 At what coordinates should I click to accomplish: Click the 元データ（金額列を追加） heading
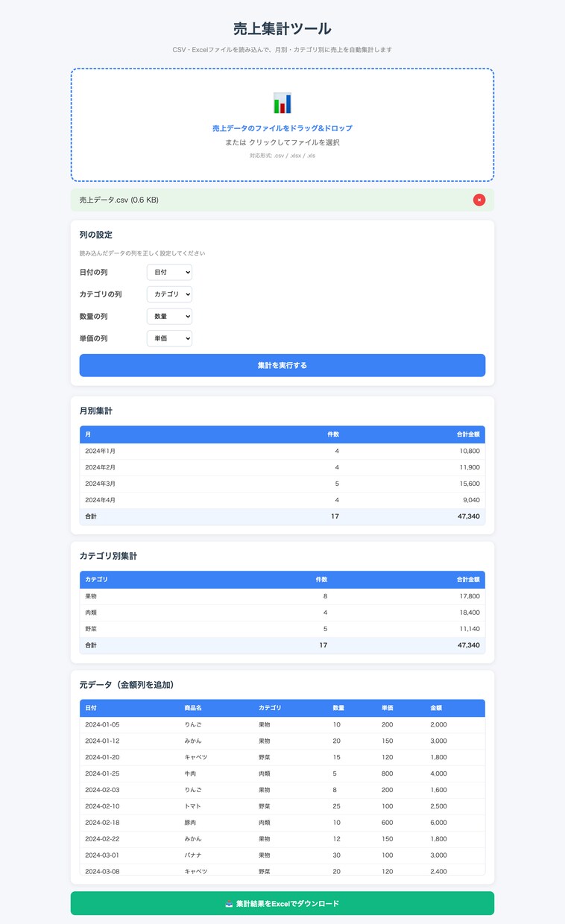pyautogui.click(x=127, y=684)
